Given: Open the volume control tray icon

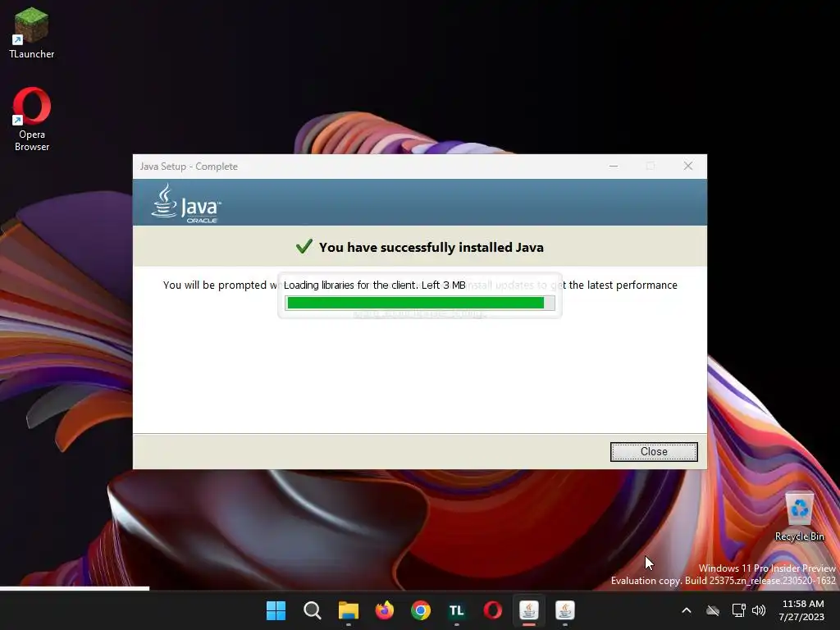Looking at the screenshot, I should click(x=759, y=610).
